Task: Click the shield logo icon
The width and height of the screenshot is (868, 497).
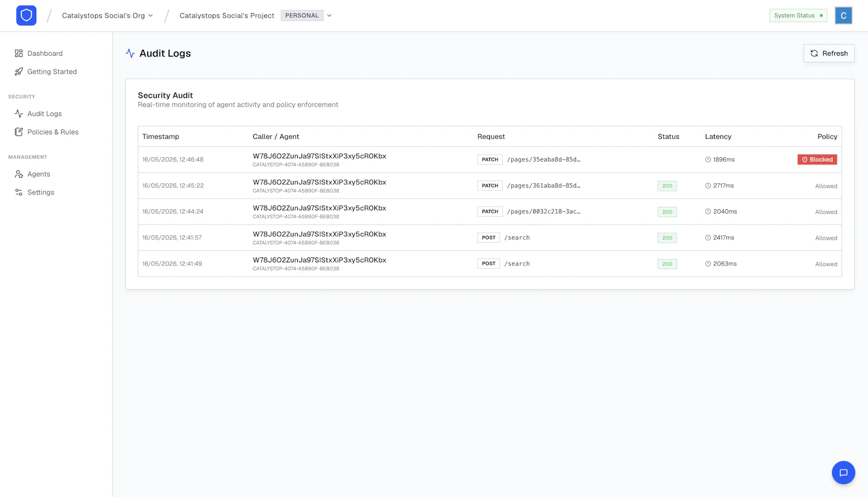Action: click(x=26, y=15)
